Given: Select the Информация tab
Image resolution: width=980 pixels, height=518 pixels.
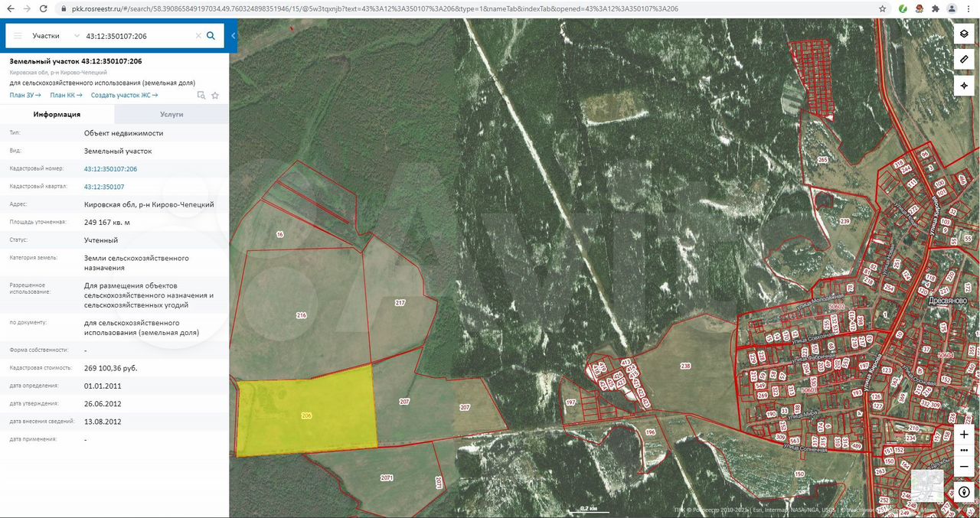Looking at the screenshot, I should 57,114.
